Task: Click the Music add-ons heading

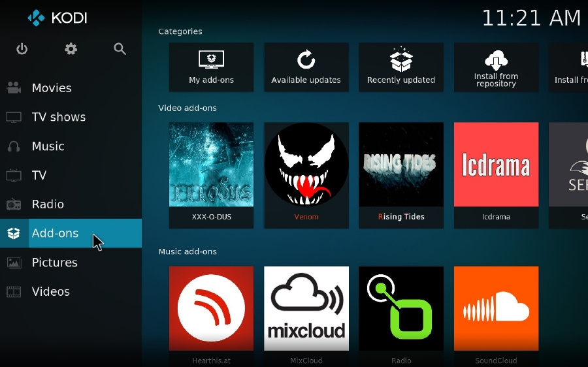Action: pyautogui.click(x=188, y=251)
